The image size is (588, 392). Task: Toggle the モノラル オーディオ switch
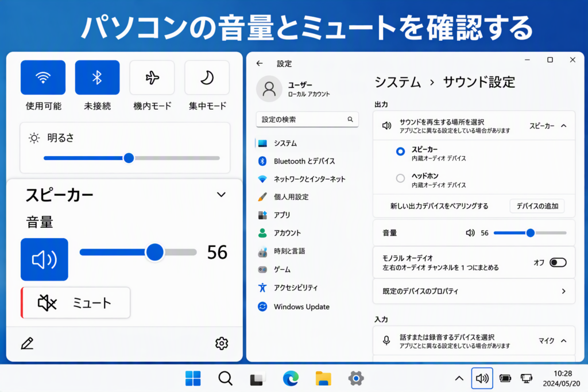(x=558, y=263)
